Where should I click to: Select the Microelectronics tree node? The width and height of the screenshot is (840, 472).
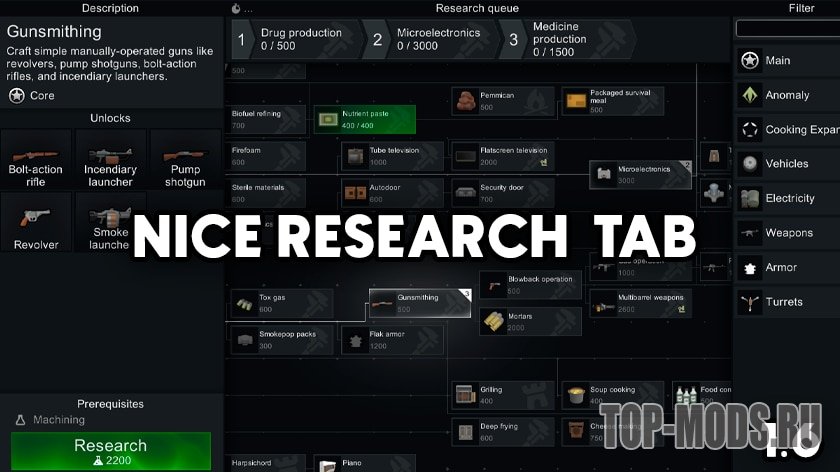coord(641,175)
